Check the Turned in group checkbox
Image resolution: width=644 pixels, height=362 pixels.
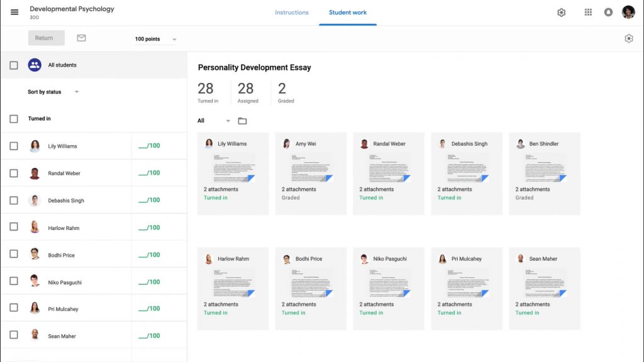click(x=14, y=118)
